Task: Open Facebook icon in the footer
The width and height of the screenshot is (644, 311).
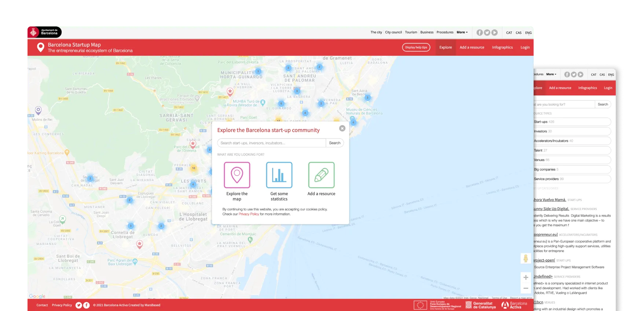Action: pos(86,305)
